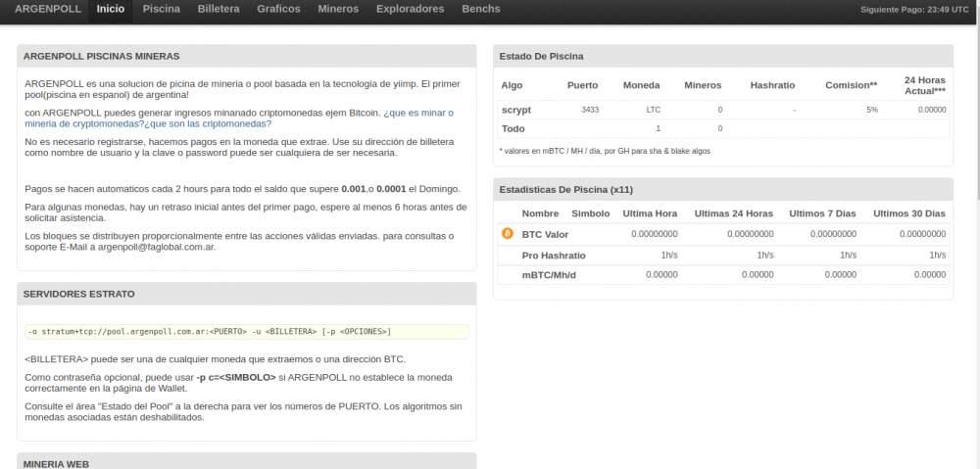Navigate to the Mineros page
This screenshot has width=980, height=469.
click(338, 9)
